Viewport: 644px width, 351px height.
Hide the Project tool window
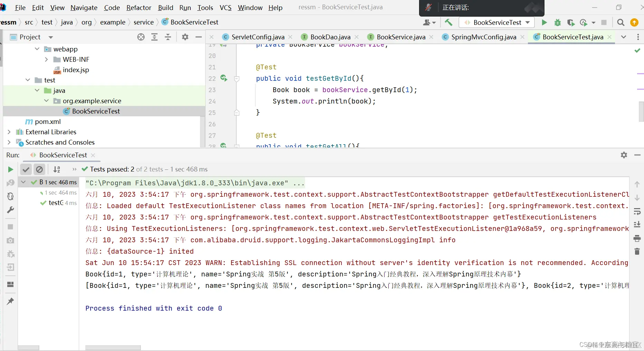(x=199, y=37)
